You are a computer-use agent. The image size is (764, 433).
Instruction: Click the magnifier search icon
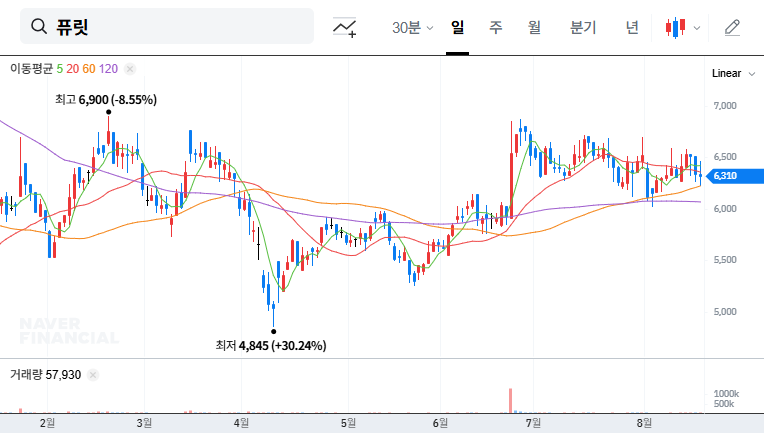(x=38, y=26)
